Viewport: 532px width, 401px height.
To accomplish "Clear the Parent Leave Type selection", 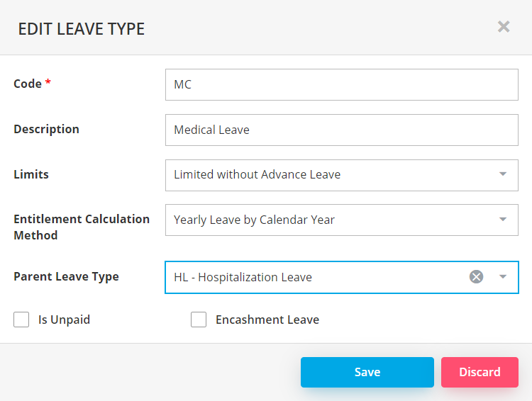I will pyautogui.click(x=476, y=277).
